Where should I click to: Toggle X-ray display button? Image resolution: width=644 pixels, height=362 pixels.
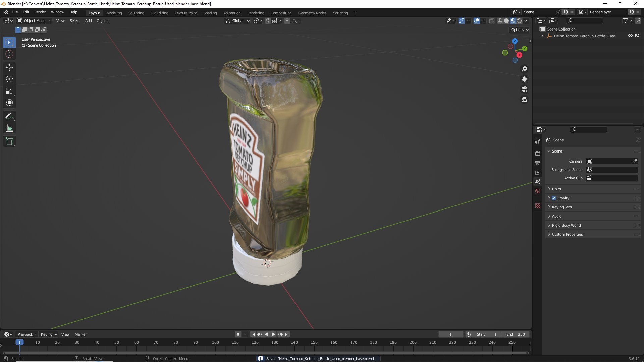[x=491, y=21]
